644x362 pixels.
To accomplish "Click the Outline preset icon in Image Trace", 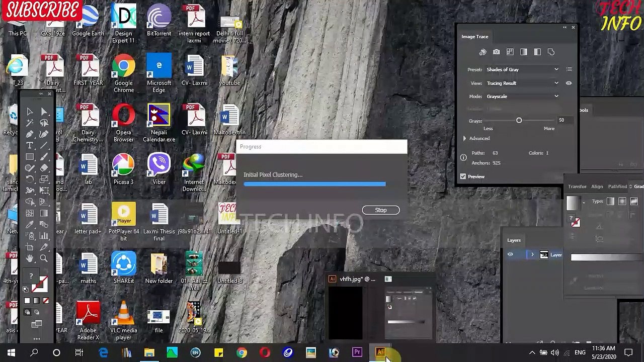I will (551, 52).
